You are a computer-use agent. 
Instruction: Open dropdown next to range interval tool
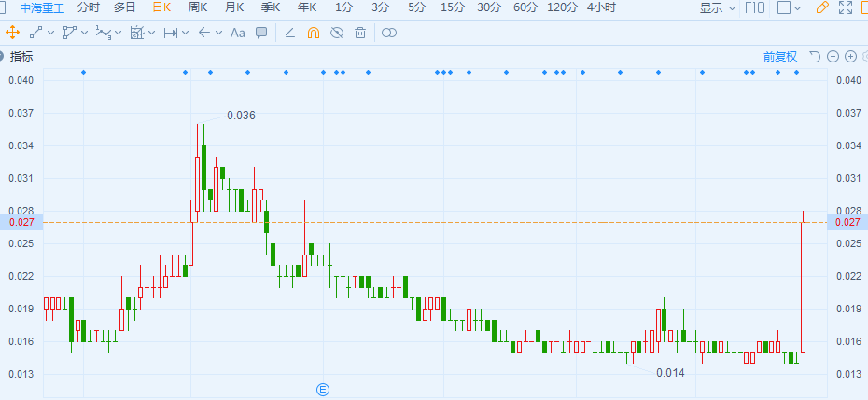185,34
